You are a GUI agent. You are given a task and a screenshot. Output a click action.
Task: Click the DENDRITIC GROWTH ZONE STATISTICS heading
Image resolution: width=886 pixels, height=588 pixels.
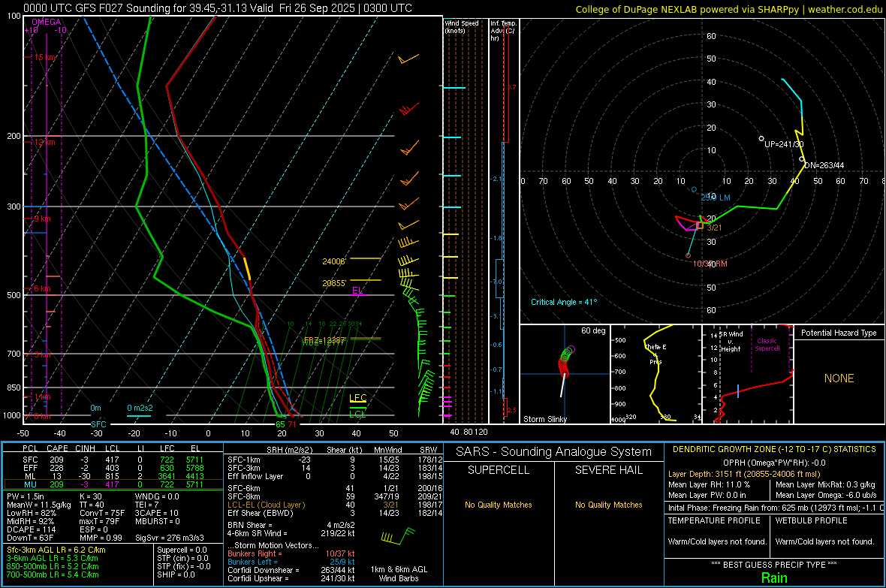(x=774, y=449)
